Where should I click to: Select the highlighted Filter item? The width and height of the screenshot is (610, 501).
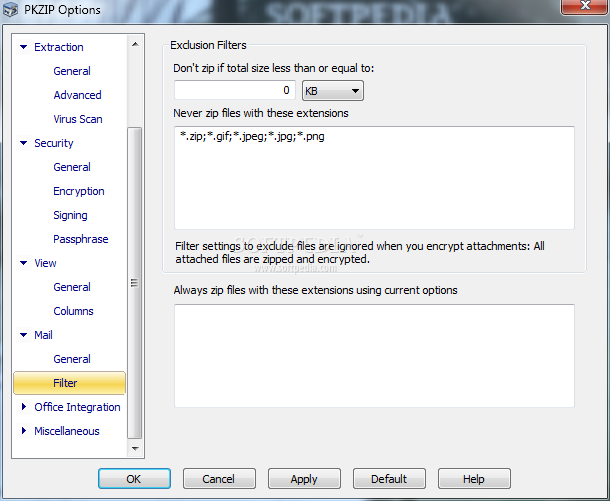(70, 383)
